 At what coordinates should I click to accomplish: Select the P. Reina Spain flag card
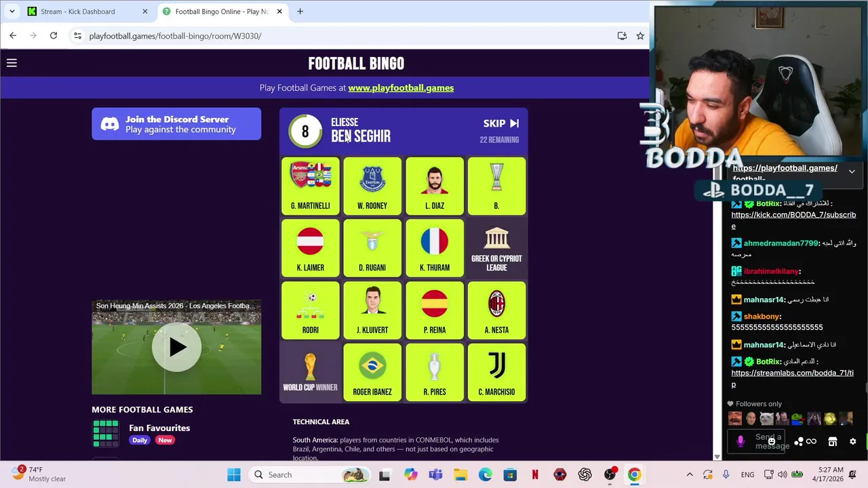click(x=435, y=310)
